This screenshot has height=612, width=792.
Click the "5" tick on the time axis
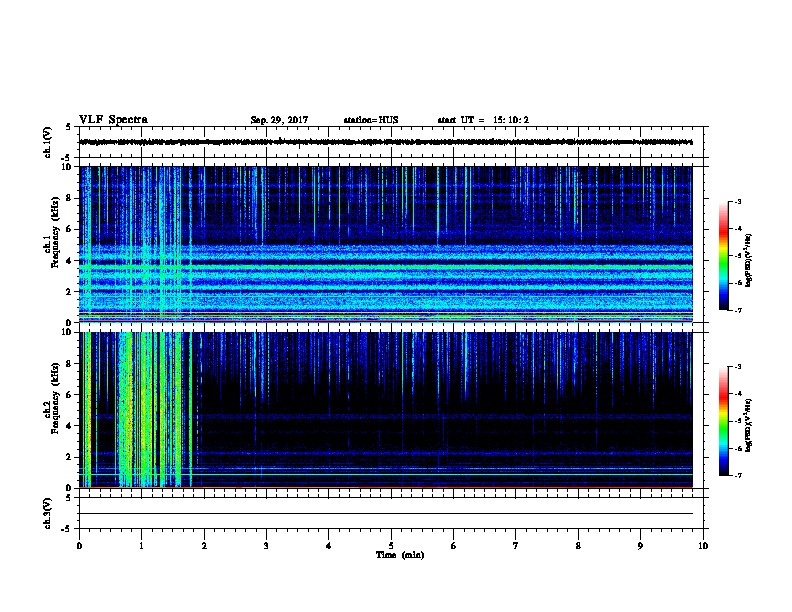tap(391, 545)
